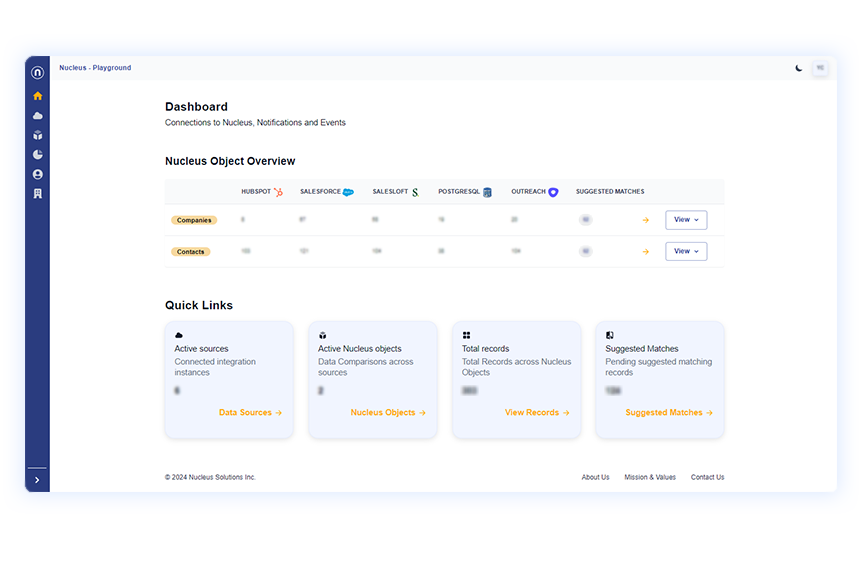
Task: Click the PostgreSQL logo icon
Action: tap(487, 192)
